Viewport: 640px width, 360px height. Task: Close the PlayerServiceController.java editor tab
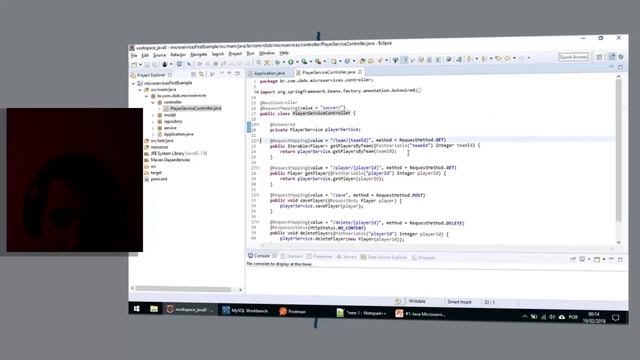360,72
